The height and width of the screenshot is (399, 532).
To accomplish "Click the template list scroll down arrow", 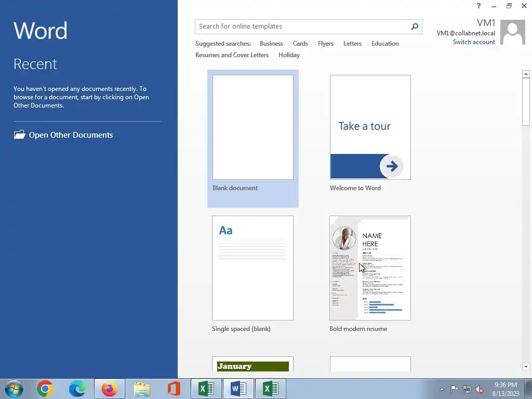I will point(526,366).
